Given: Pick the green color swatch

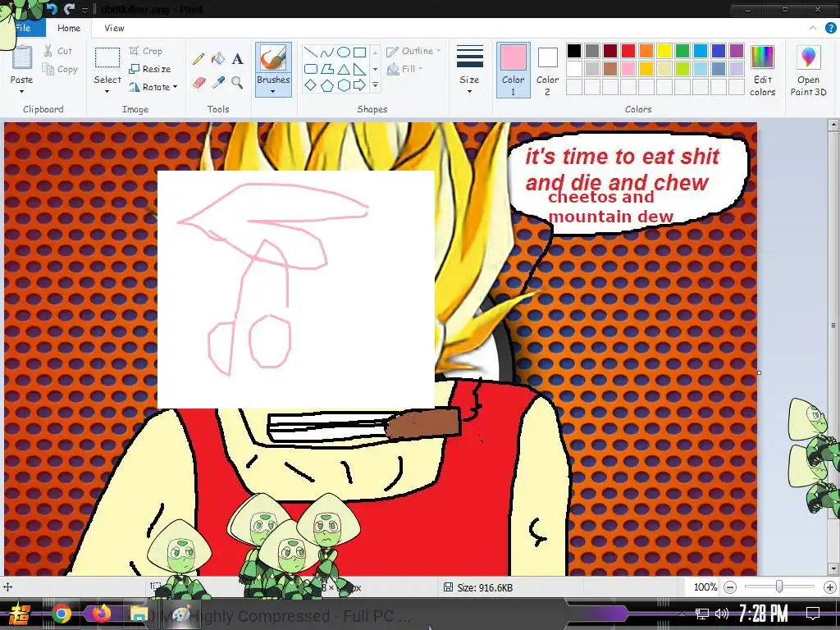Looking at the screenshot, I should click(x=682, y=50).
